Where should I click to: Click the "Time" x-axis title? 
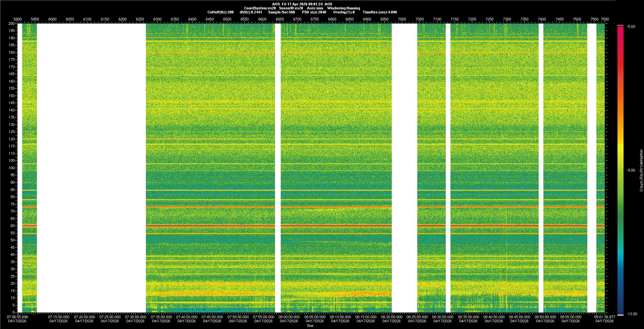pyautogui.click(x=310, y=326)
